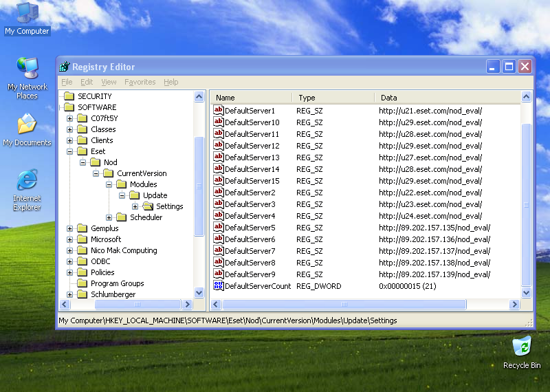Click data value 0x00000015 (21)
The height and width of the screenshot is (392, 550).
[x=407, y=286]
